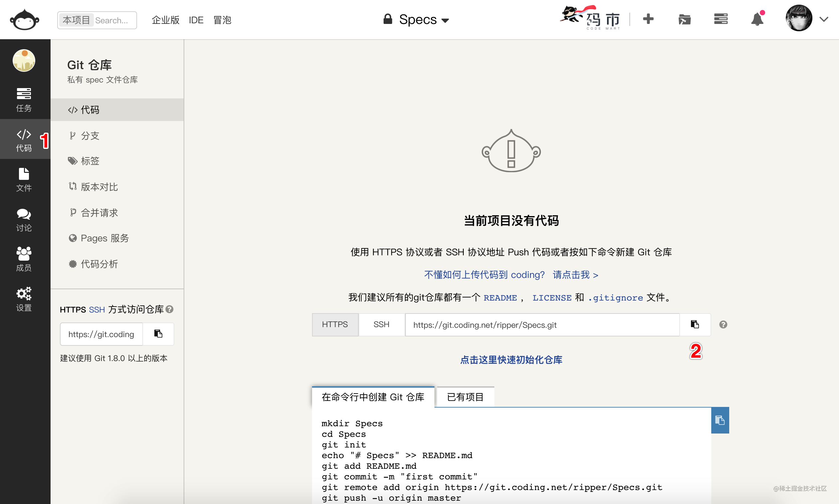Select 代码 in the Git 仓库 menu
839x504 pixels.
(117, 110)
